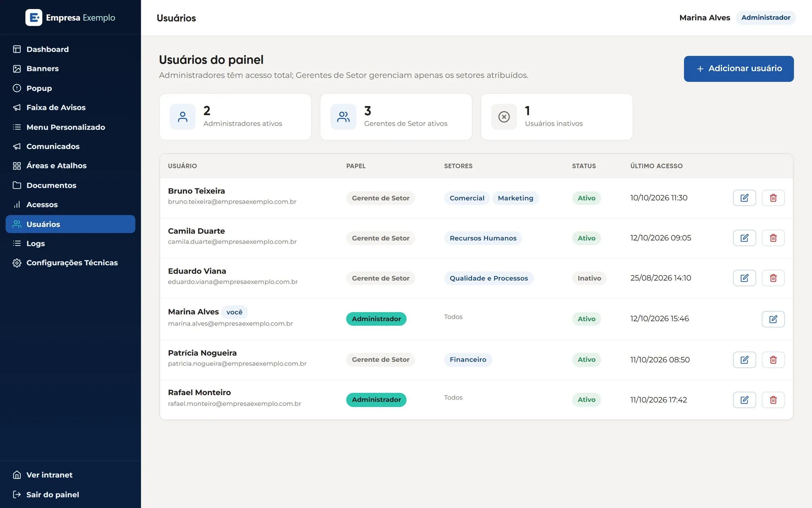
Task: Click the Administrador badge in header
Action: pos(766,18)
